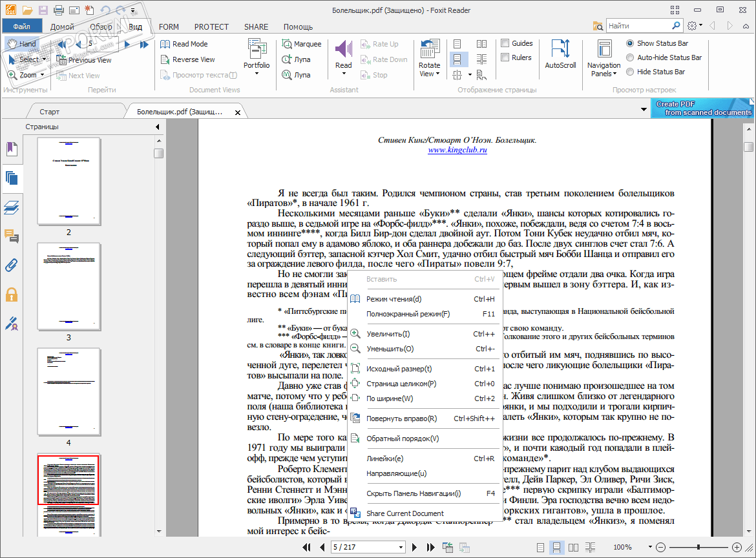The height and width of the screenshot is (558, 756).
Task: Select Auto-hide Status Bar option
Action: 630,57
